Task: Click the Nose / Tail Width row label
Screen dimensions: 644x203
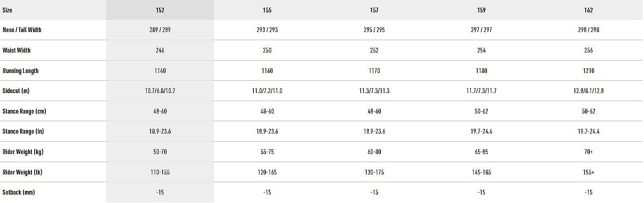Action: tap(22, 30)
